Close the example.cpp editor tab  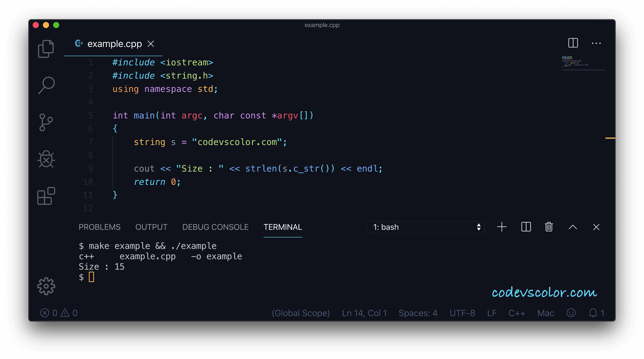151,44
